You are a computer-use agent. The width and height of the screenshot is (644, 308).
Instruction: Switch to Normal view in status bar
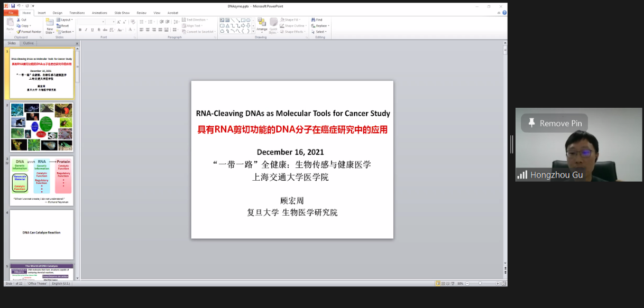coord(438,284)
